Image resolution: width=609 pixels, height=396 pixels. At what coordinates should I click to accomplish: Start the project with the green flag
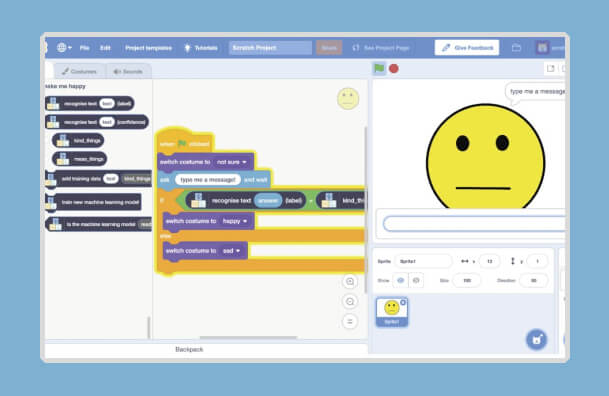(x=379, y=69)
